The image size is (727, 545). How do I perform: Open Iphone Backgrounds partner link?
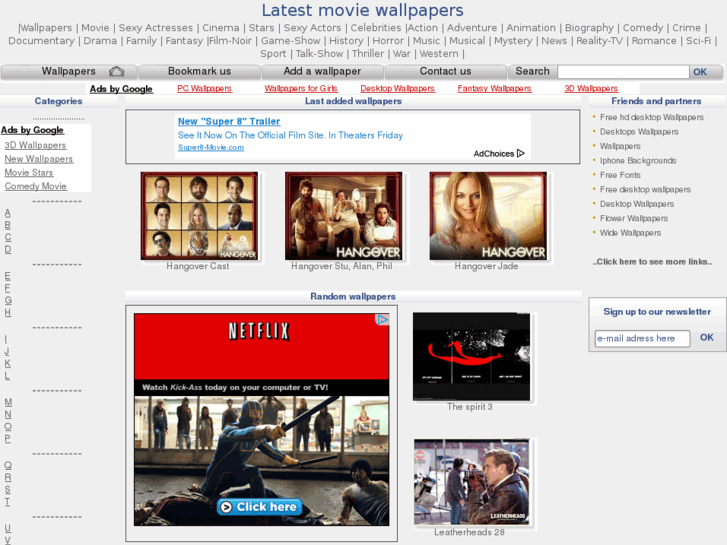(638, 160)
